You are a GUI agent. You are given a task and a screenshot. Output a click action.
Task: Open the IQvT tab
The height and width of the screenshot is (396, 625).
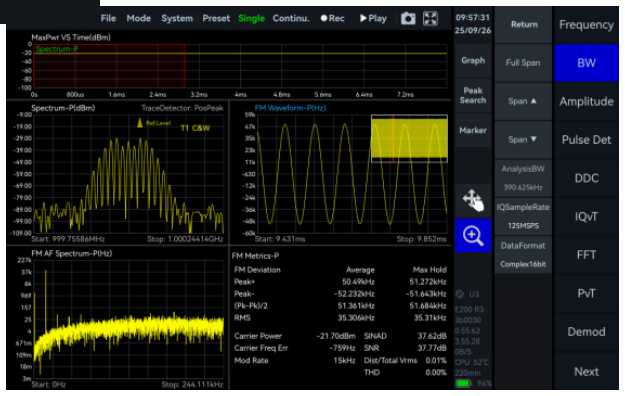(586, 216)
